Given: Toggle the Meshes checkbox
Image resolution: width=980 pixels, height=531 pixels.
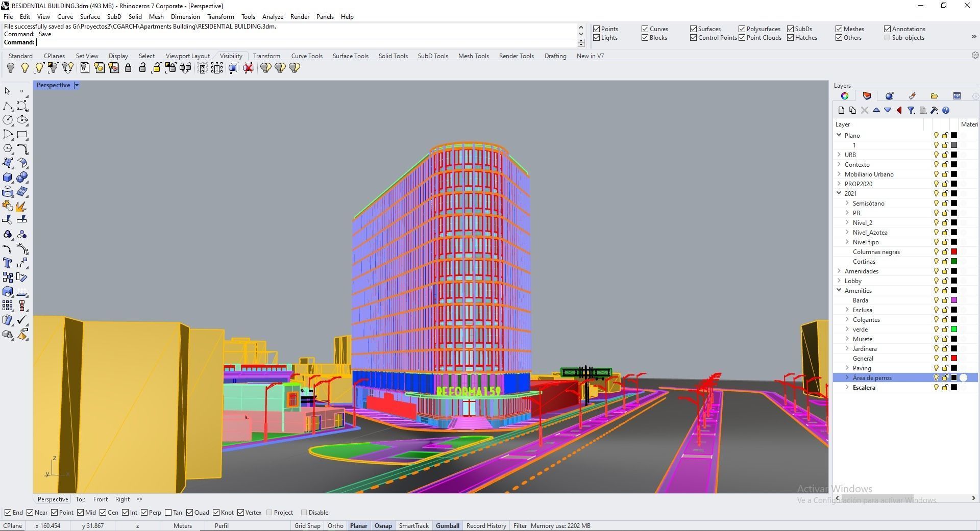Looking at the screenshot, I should (x=839, y=29).
